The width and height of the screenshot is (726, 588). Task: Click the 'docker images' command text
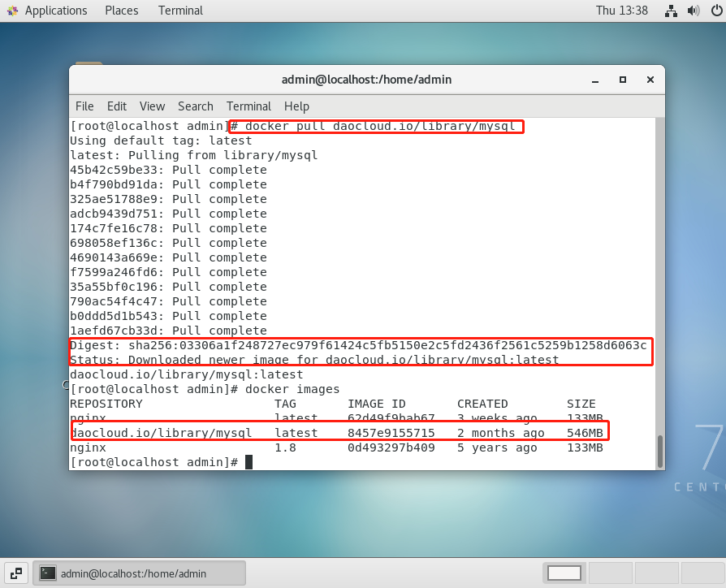(x=292, y=389)
